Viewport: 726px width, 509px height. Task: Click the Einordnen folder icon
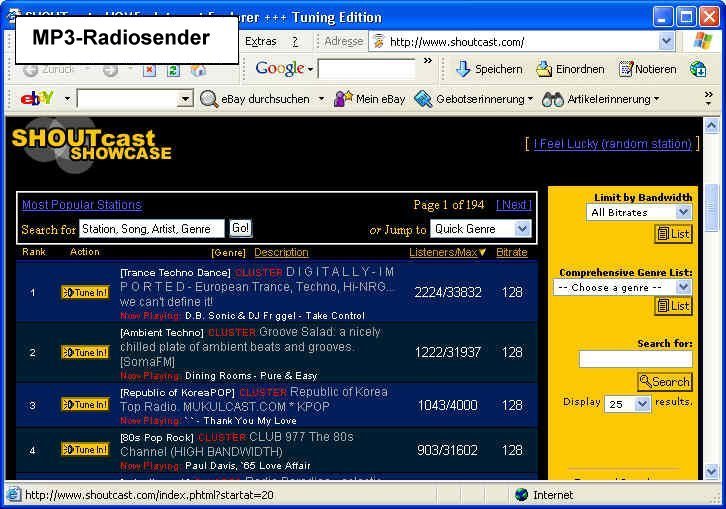(x=544, y=69)
